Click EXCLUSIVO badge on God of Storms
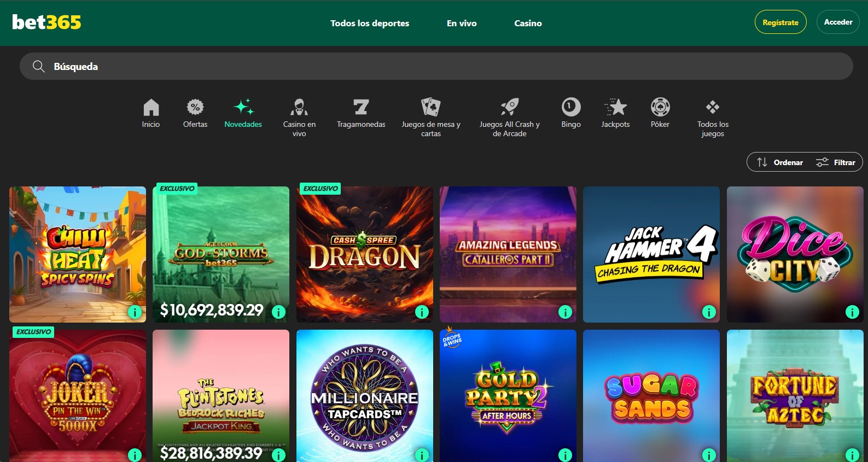 coord(177,189)
